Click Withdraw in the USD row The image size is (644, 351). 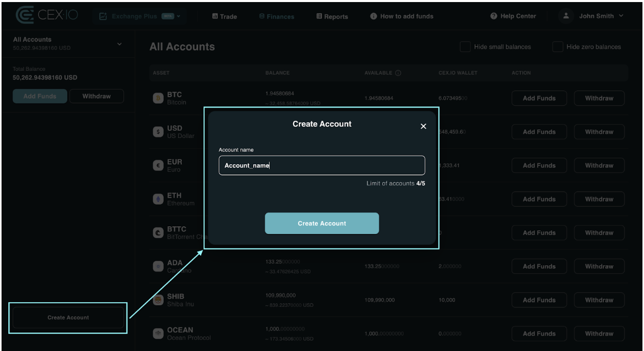click(599, 132)
